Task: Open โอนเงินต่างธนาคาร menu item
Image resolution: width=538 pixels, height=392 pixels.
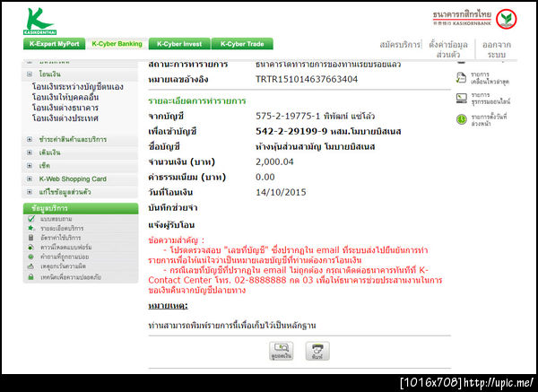Action: pyautogui.click(x=65, y=108)
